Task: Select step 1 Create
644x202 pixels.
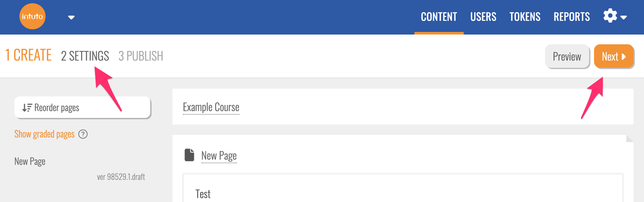Action: (x=28, y=55)
